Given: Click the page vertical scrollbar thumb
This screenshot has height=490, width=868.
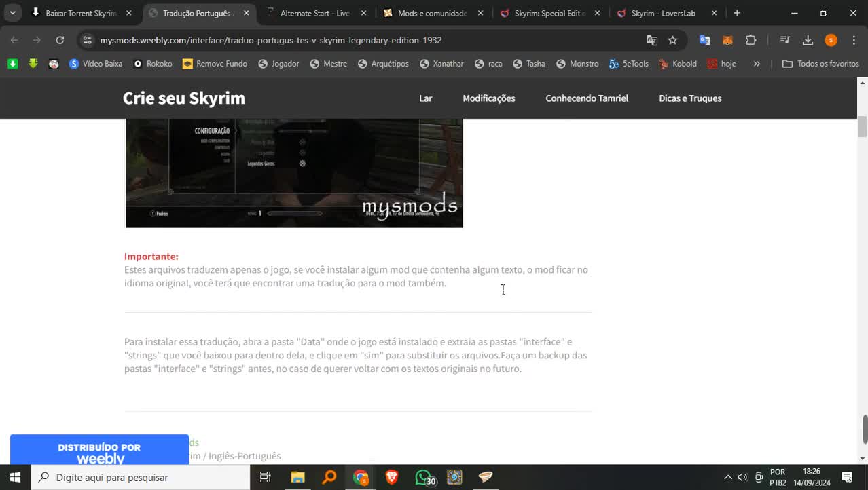Looking at the screenshot, I should [x=863, y=126].
